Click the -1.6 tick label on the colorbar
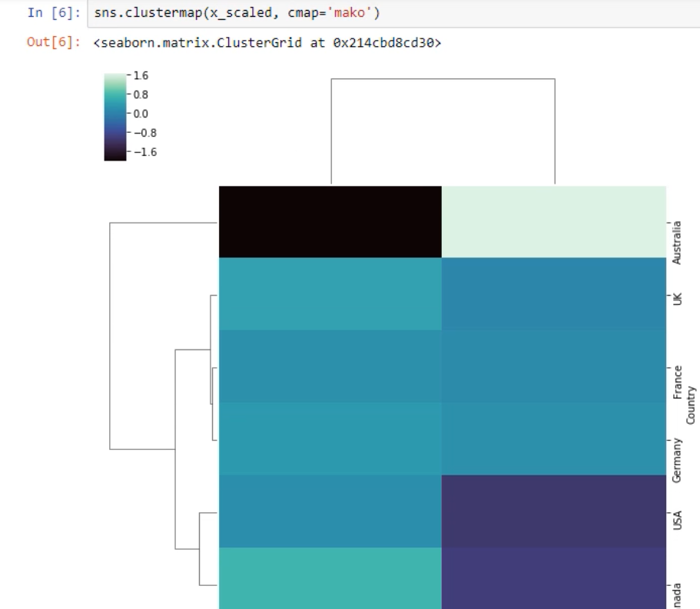Image resolution: width=700 pixels, height=609 pixels. (x=144, y=152)
